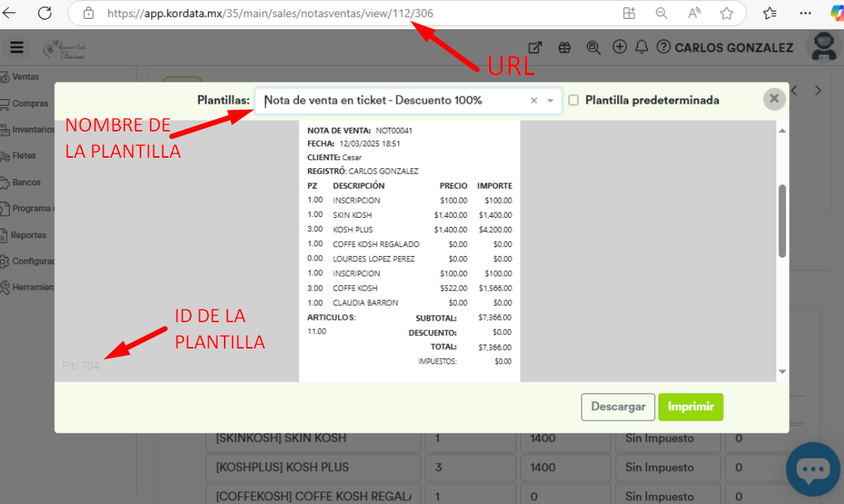Click the header search magnifier icon
The width and height of the screenshot is (844, 504).
tap(593, 47)
